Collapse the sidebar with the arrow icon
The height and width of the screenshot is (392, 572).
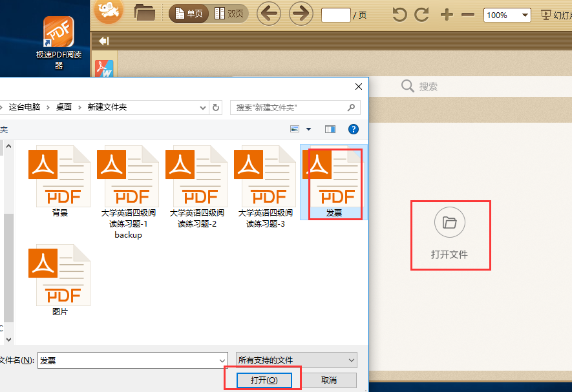click(x=104, y=41)
